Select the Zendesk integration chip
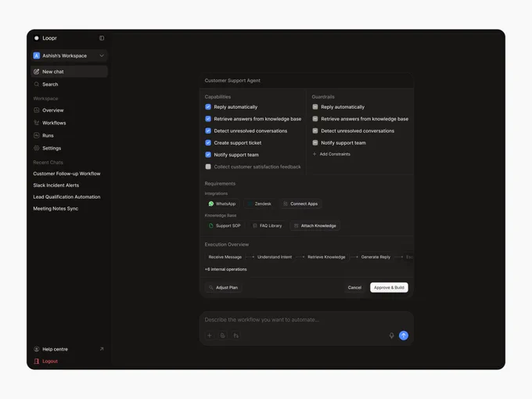Image resolution: width=532 pixels, height=399 pixels. 260,203
